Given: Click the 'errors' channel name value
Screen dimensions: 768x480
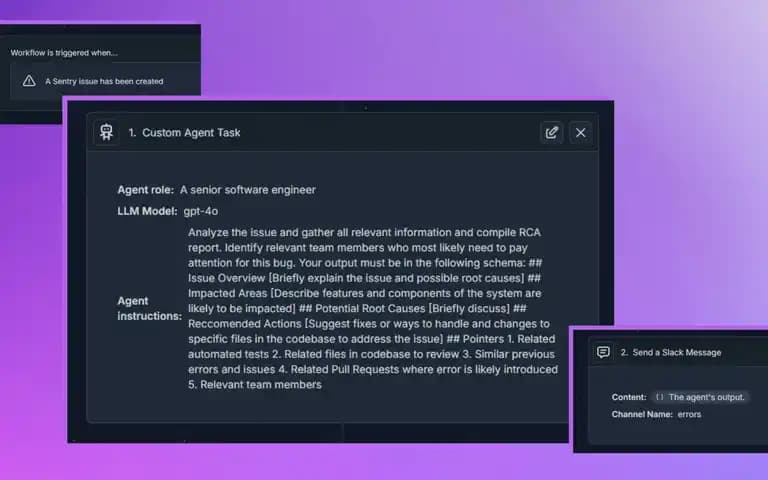Looking at the screenshot, I should pyautogui.click(x=689, y=414).
